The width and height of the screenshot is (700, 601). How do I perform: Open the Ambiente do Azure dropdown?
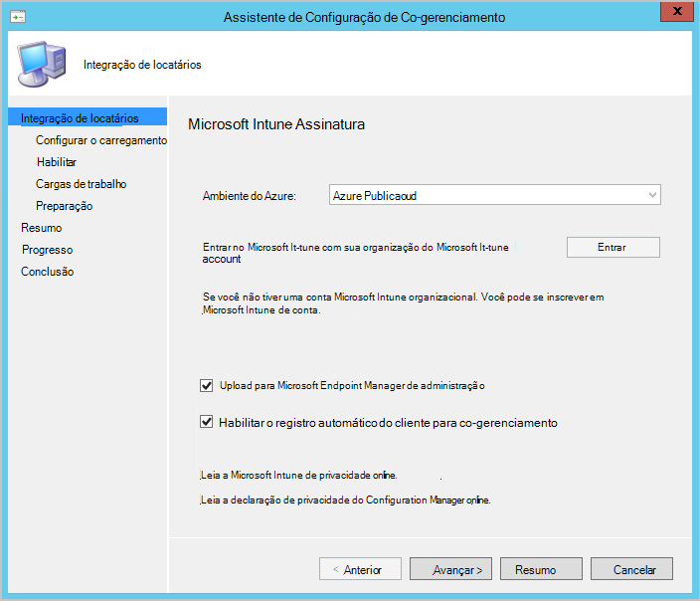pos(494,195)
